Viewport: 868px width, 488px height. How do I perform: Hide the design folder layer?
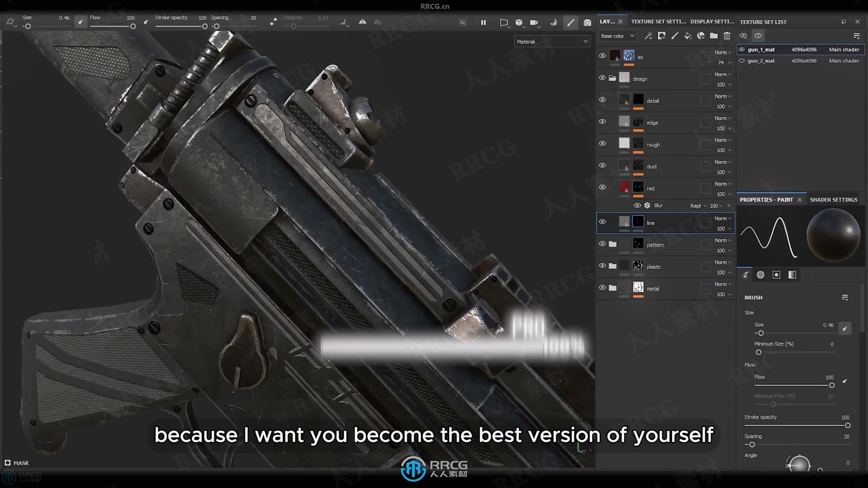pyautogui.click(x=602, y=78)
